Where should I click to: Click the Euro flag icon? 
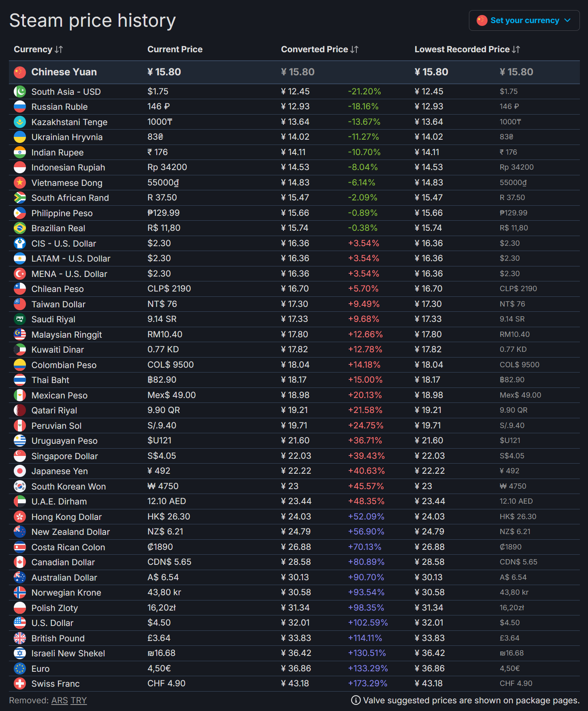[x=20, y=668]
